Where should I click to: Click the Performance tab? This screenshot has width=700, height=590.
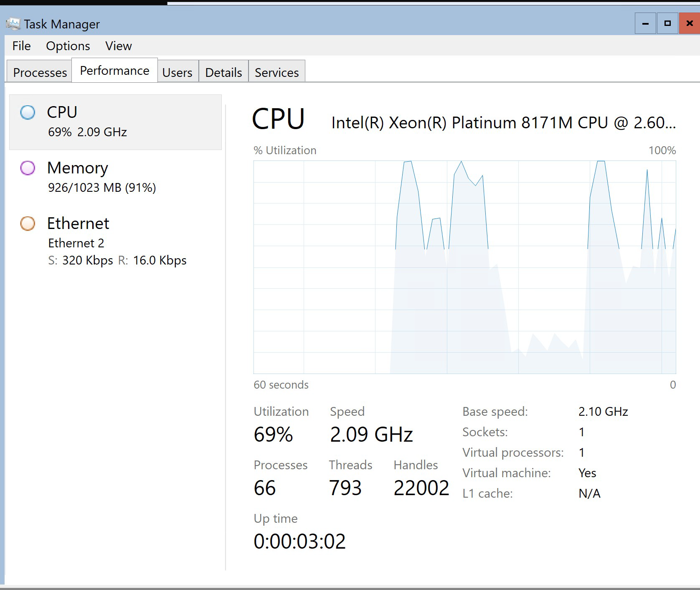pos(114,71)
